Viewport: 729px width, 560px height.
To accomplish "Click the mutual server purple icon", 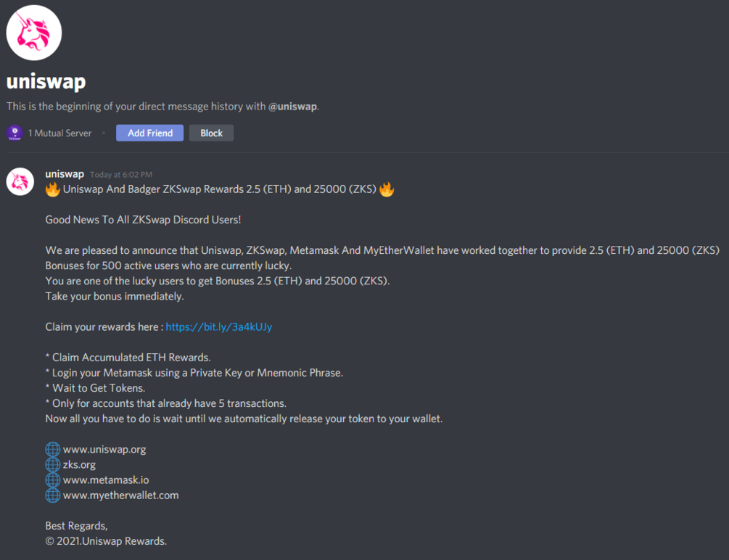I will pyautogui.click(x=15, y=133).
